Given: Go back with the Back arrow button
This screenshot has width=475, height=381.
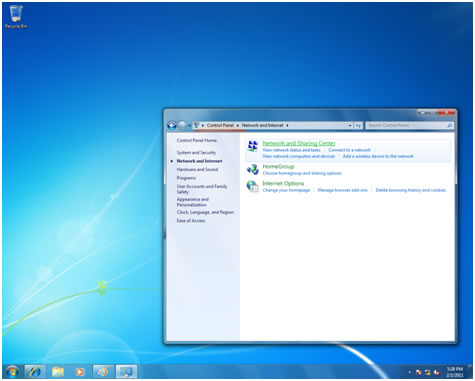Looking at the screenshot, I should [172, 125].
